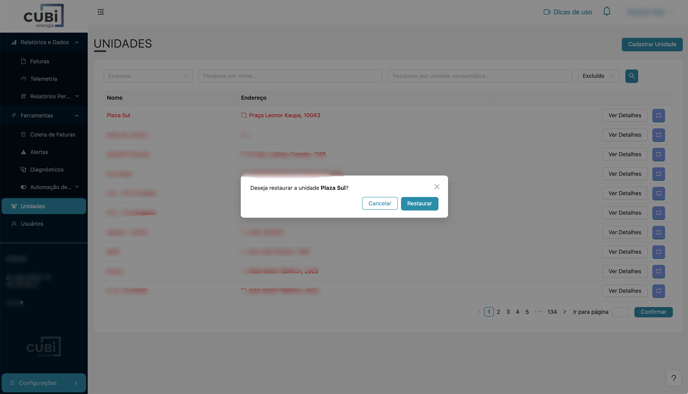Click address Praça Leonor Kaupa, 10043
This screenshot has height=394, width=688.
(x=284, y=115)
